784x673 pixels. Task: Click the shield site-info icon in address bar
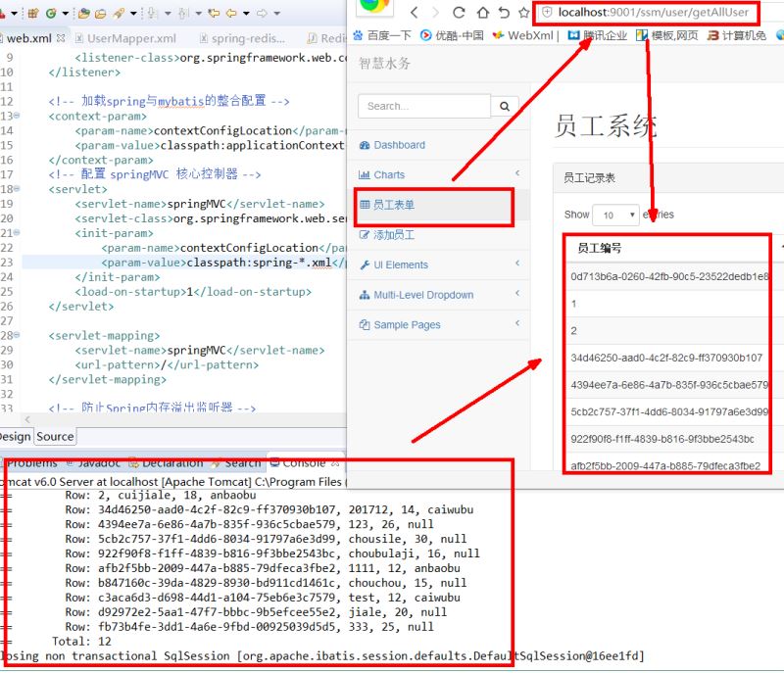(x=547, y=12)
